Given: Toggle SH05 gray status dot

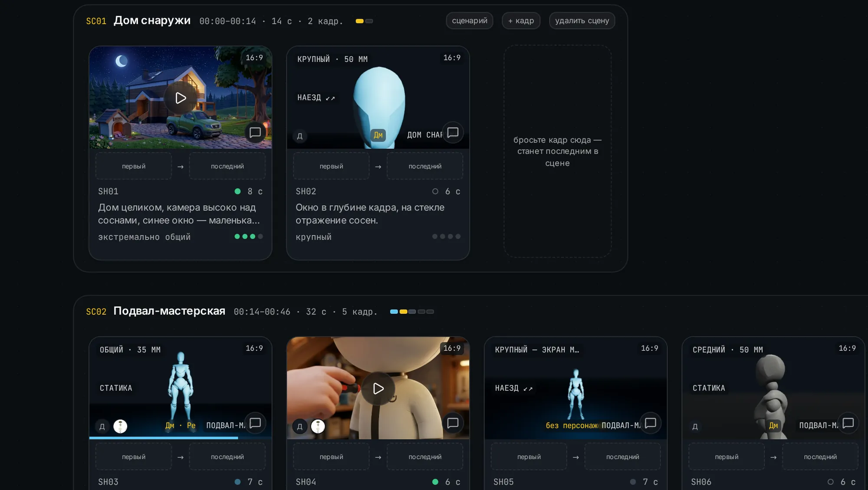Looking at the screenshot, I should pos(633,482).
